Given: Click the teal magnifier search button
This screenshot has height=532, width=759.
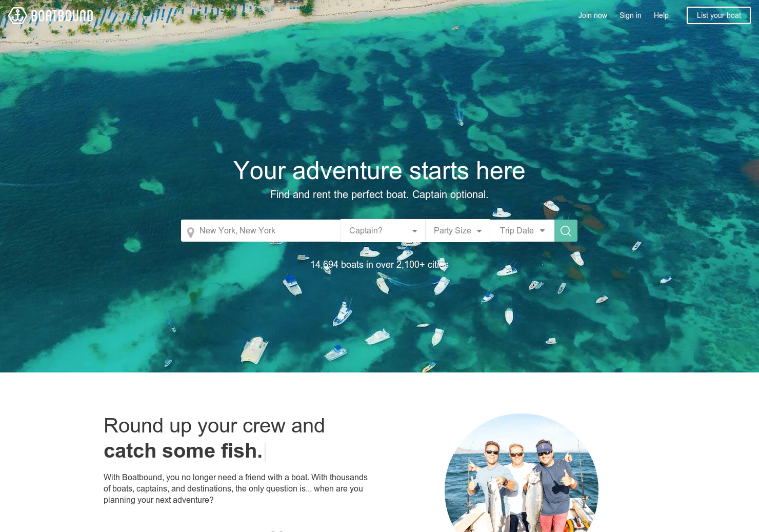Looking at the screenshot, I should pos(566,231).
